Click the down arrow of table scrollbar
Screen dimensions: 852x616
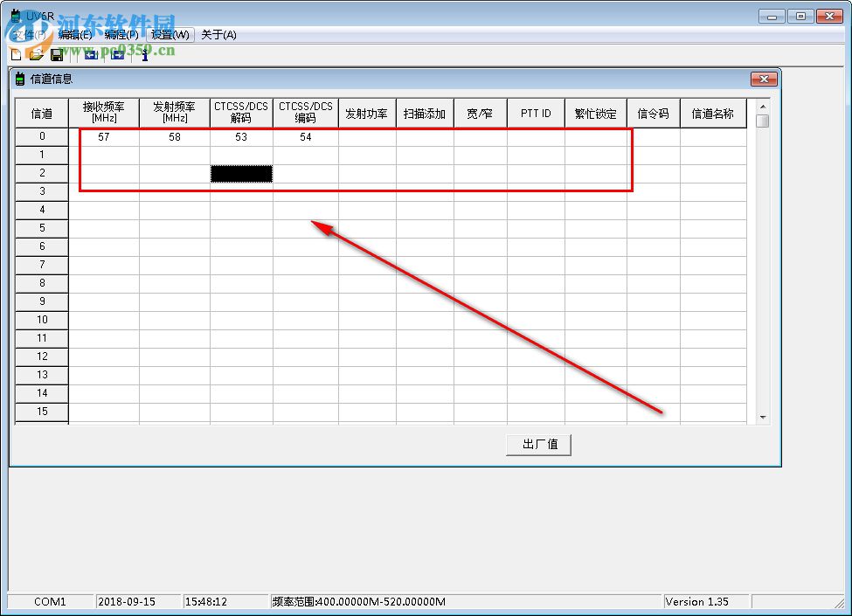[x=762, y=417]
